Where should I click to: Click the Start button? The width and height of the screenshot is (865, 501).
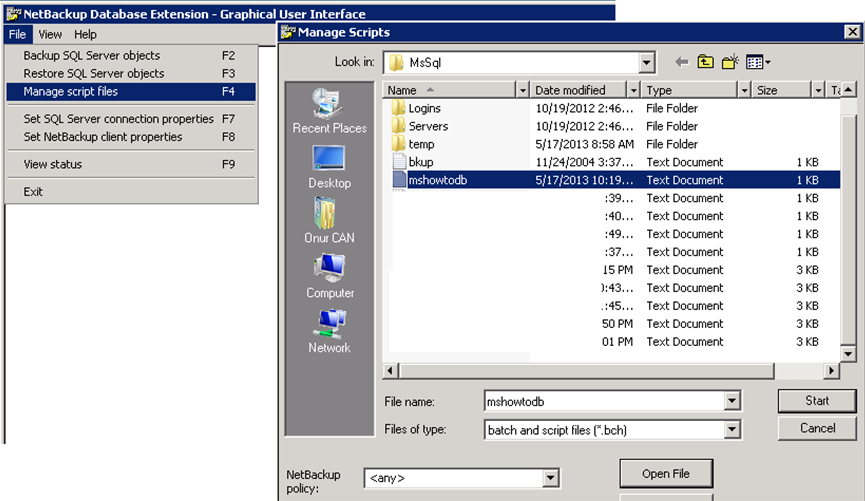coord(817,401)
